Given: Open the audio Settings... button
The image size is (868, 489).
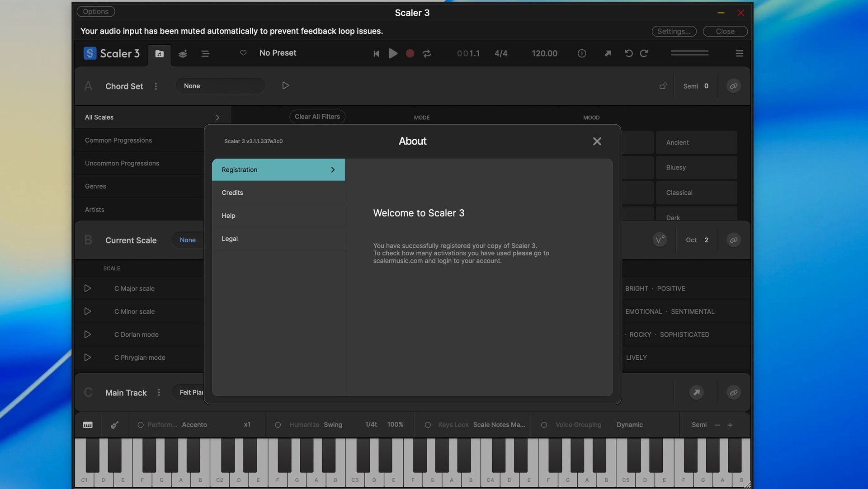Looking at the screenshot, I should pyautogui.click(x=674, y=31).
